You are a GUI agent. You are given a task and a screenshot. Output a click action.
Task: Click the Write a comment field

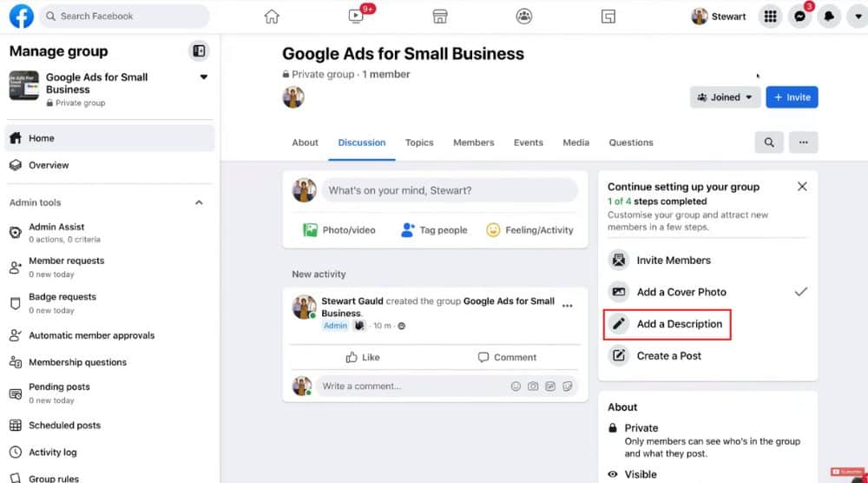[412, 386]
